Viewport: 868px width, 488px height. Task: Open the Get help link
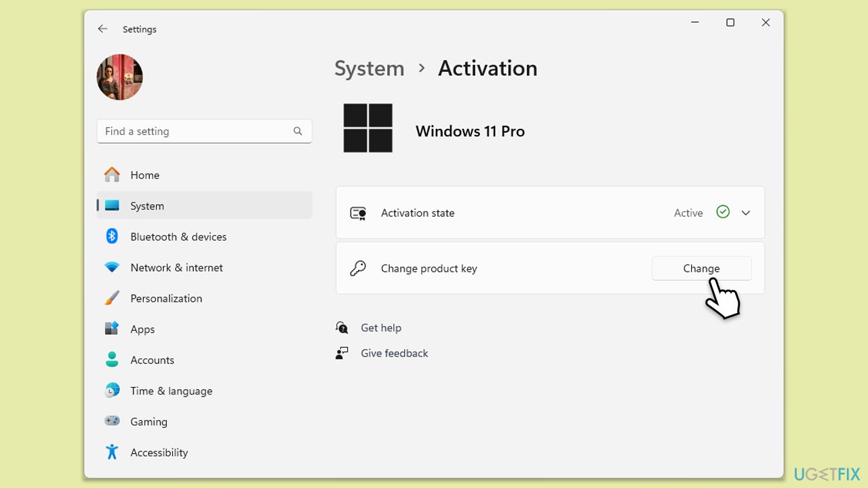(381, 328)
